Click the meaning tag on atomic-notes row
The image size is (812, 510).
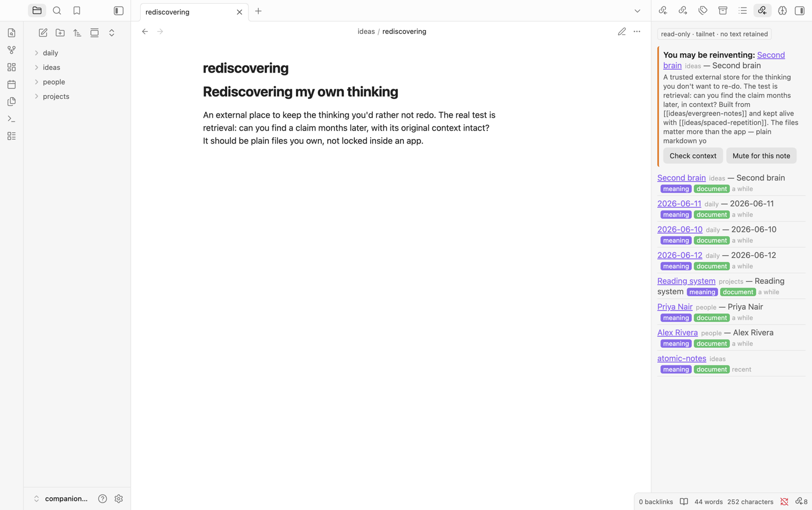[x=676, y=370]
